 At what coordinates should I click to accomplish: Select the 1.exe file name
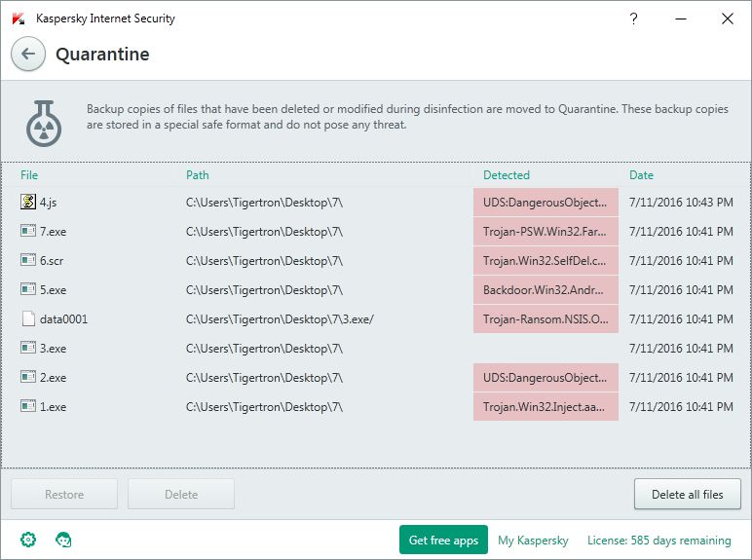coord(54,407)
